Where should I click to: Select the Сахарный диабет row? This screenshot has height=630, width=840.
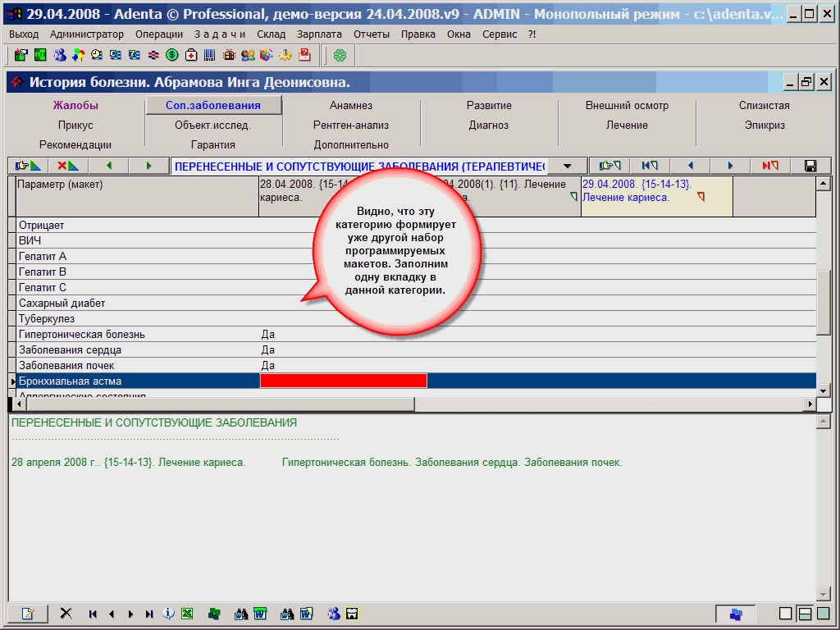coord(62,304)
